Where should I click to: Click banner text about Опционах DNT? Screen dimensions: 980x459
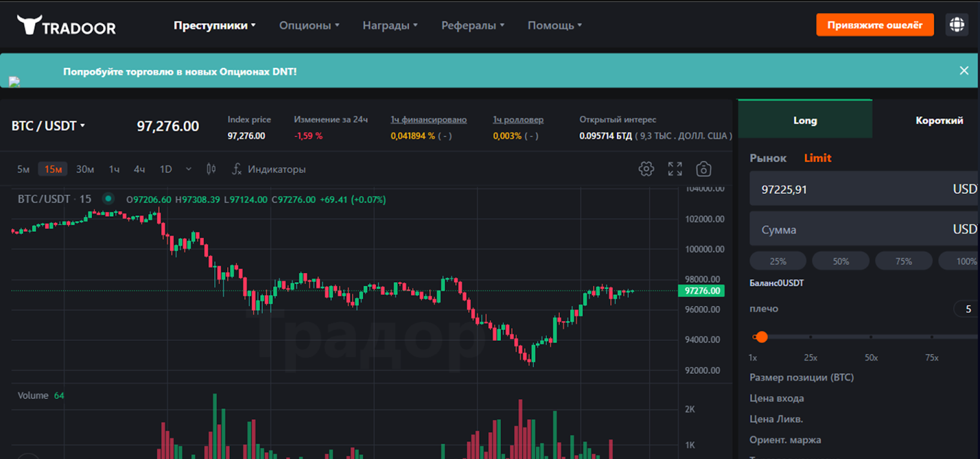point(179,72)
